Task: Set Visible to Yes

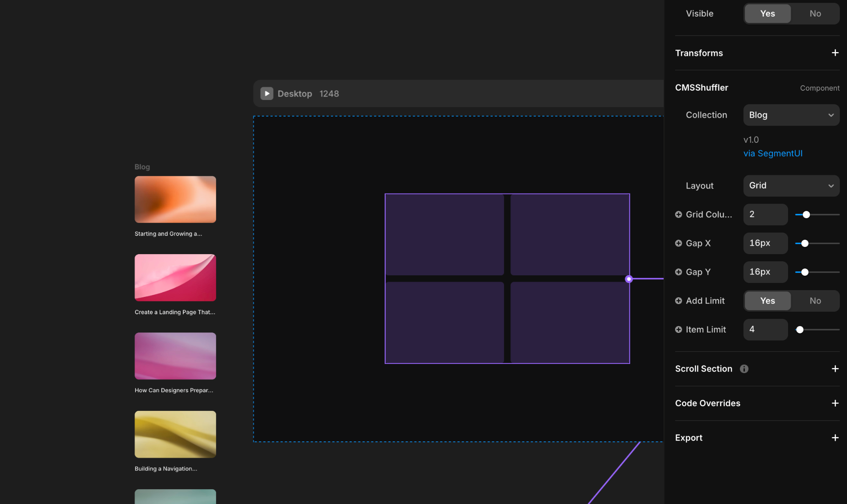Action: click(x=767, y=14)
